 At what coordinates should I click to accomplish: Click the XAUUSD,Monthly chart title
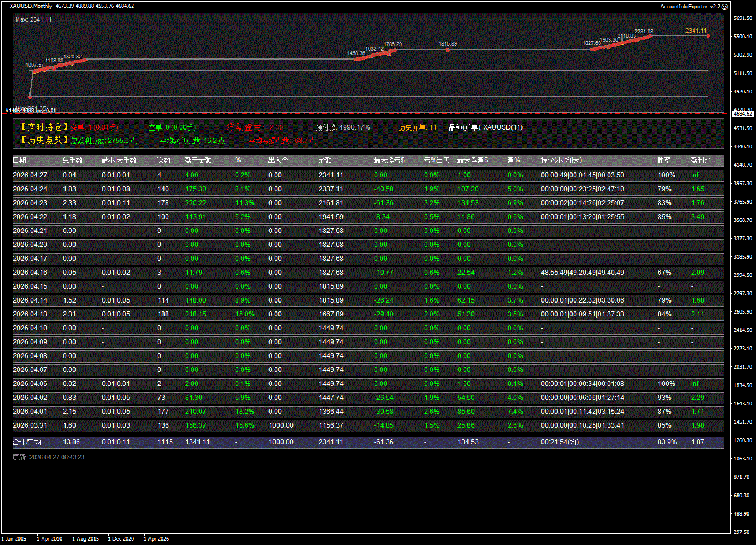(31, 6)
